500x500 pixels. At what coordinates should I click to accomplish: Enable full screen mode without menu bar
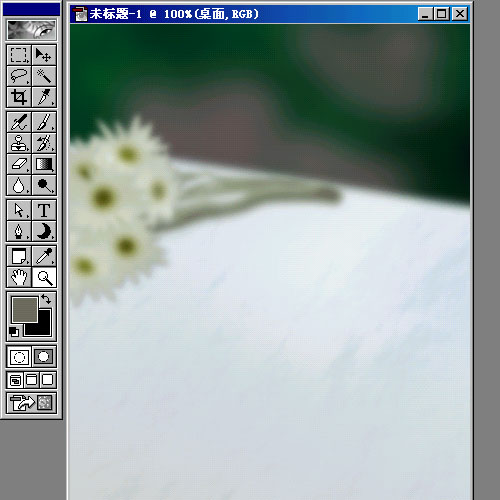pyautogui.click(x=48, y=380)
